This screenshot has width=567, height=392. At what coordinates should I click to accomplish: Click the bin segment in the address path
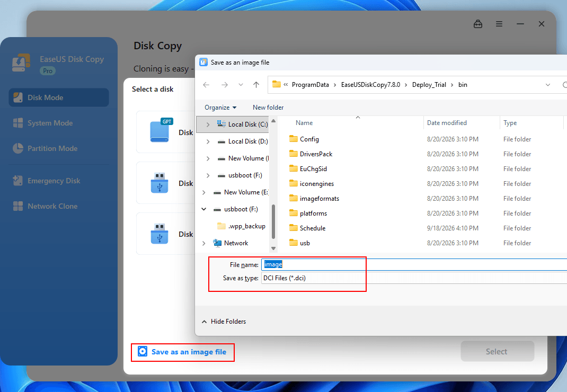coord(463,85)
